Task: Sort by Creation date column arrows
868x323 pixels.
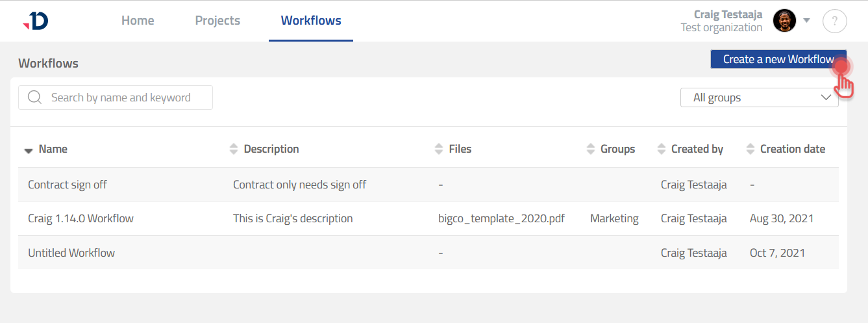Action: 750,149
